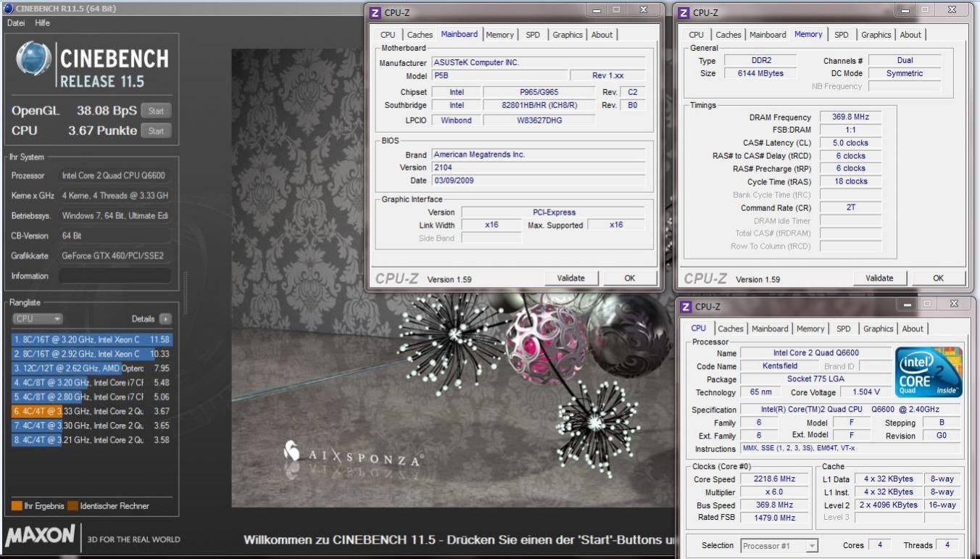Viewport: 980px width, 559px height.
Task: Start the CPU benchmark
Action: tap(156, 131)
